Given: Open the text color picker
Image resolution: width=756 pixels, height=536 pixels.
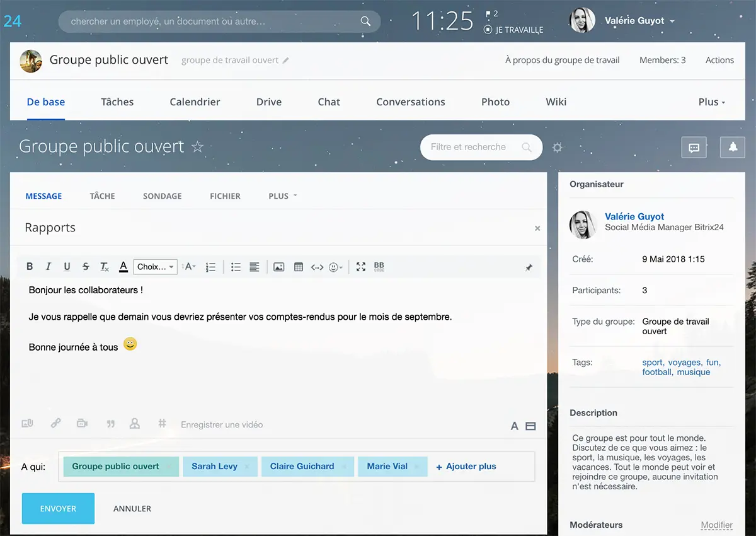Looking at the screenshot, I should [x=123, y=267].
